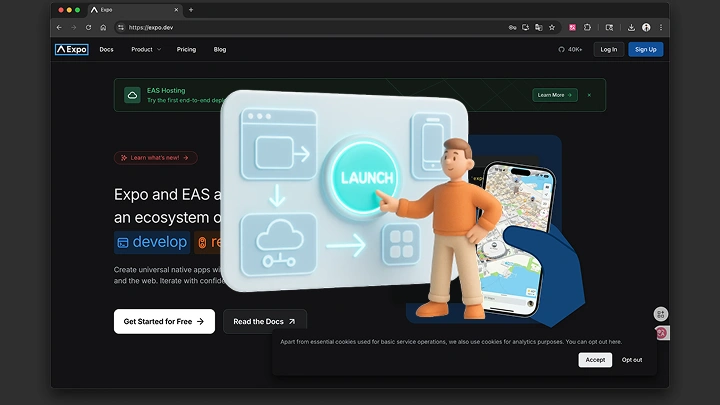Click the EAS Hosting cloud icon
This screenshot has height=405, width=720.
click(132, 95)
